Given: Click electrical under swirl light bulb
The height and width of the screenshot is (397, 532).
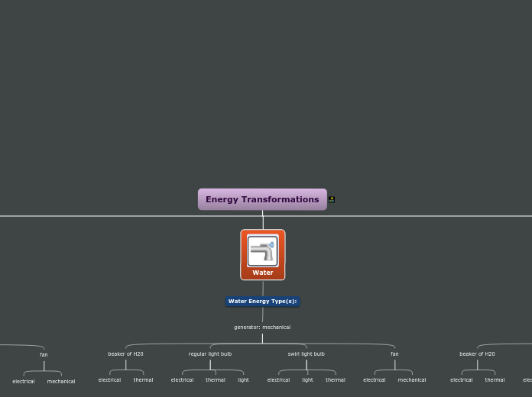Looking at the screenshot, I should (x=278, y=380).
